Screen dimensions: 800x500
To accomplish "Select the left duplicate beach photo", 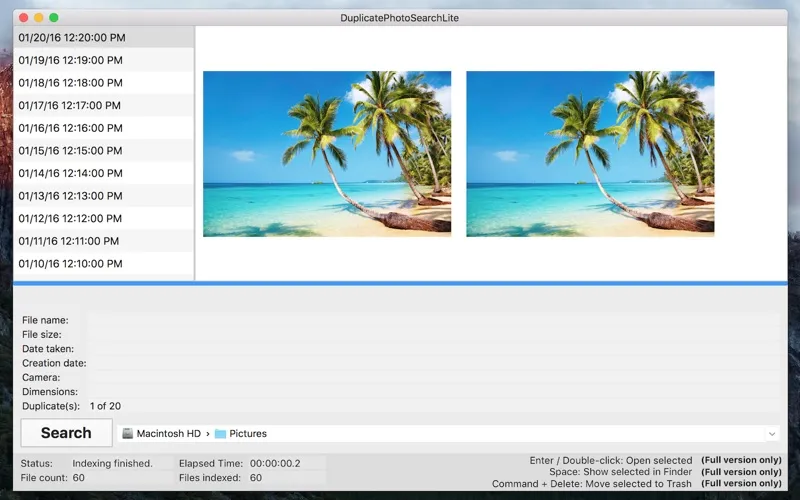I will [327, 154].
